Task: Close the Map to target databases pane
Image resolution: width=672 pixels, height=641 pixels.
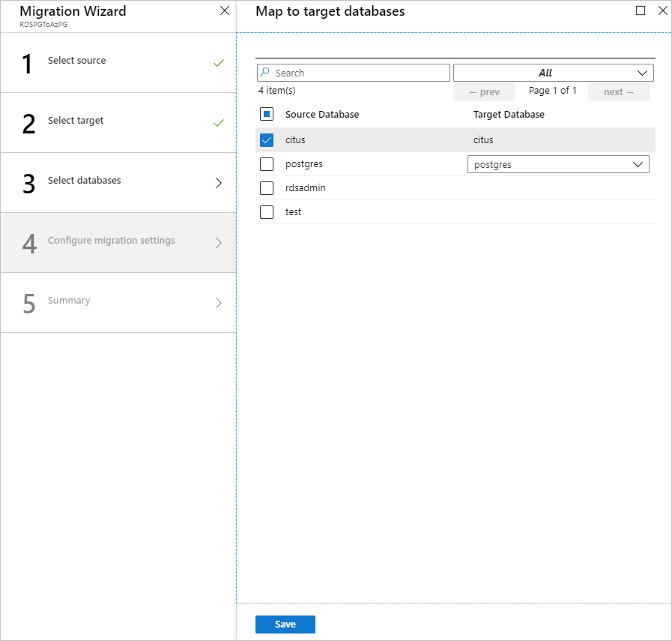Action: click(x=662, y=11)
